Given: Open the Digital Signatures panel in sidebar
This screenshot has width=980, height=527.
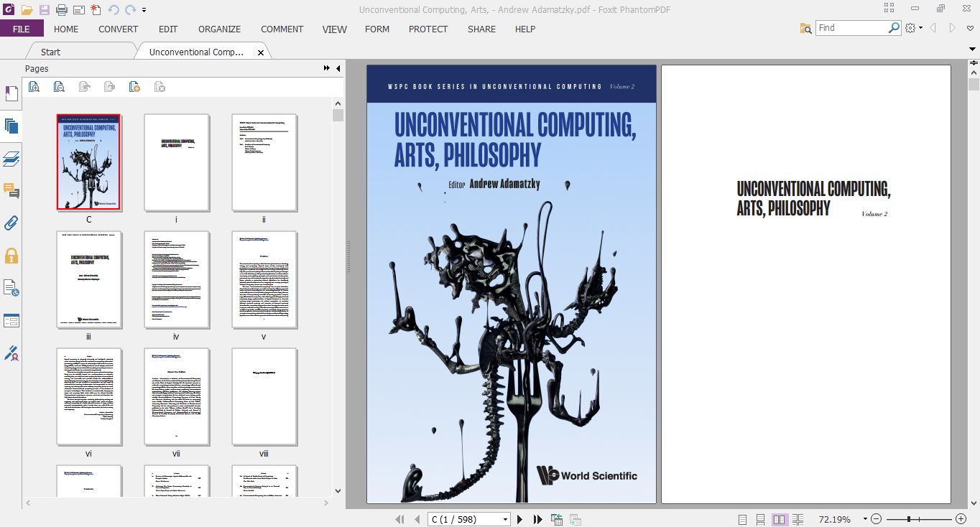Looking at the screenshot, I should pyautogui.click(x=11, y=353).
